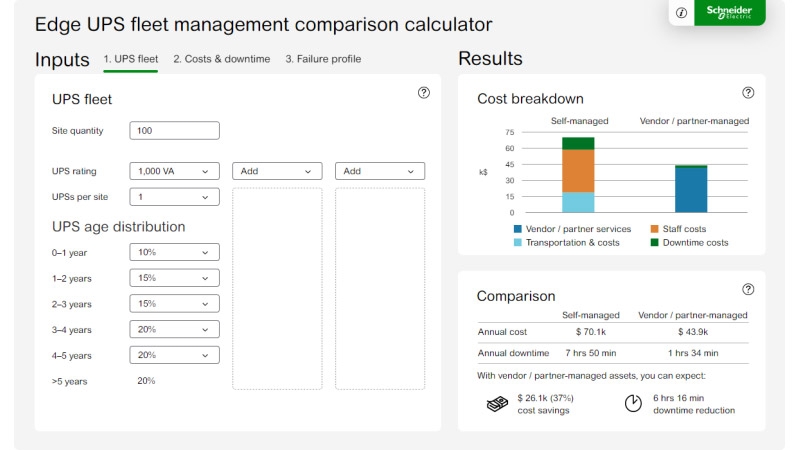800x450 pixels.
Task: Open the UPSs per site dropdown
Action: 174,197
